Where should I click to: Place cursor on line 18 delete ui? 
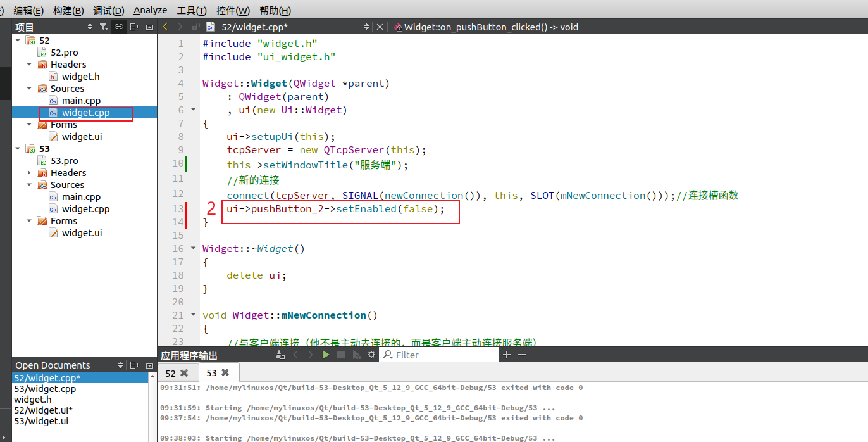click(x=256, y=275)
